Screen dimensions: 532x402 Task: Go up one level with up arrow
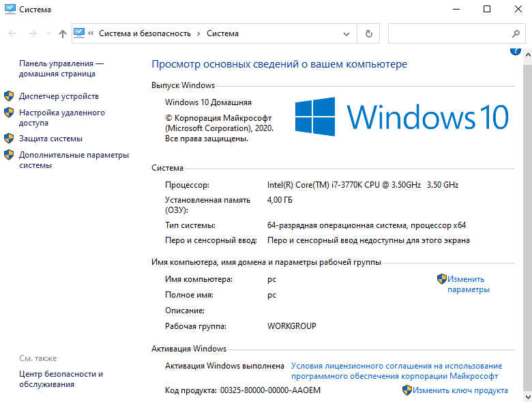(63, 33)
